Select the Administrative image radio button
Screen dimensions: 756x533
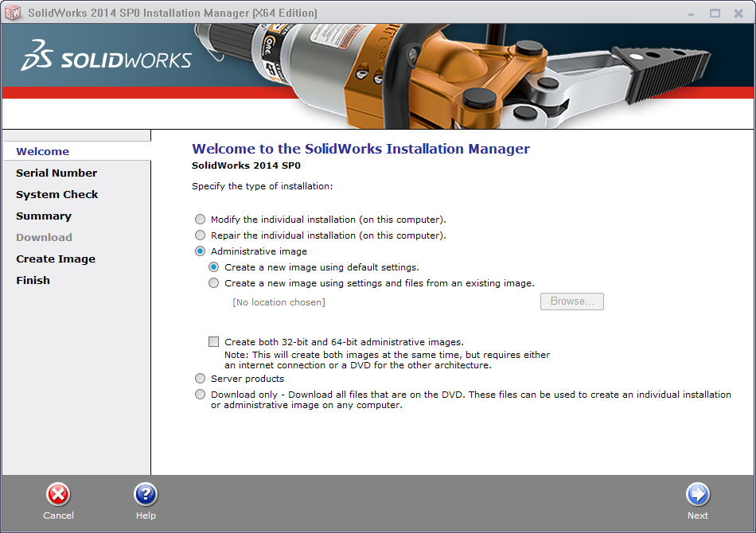pos(200,251)
